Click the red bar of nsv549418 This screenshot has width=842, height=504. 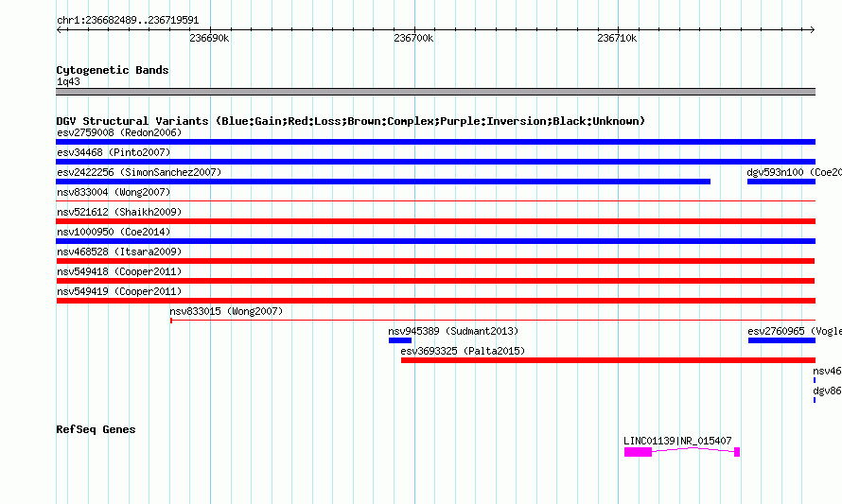click(435, 281)
